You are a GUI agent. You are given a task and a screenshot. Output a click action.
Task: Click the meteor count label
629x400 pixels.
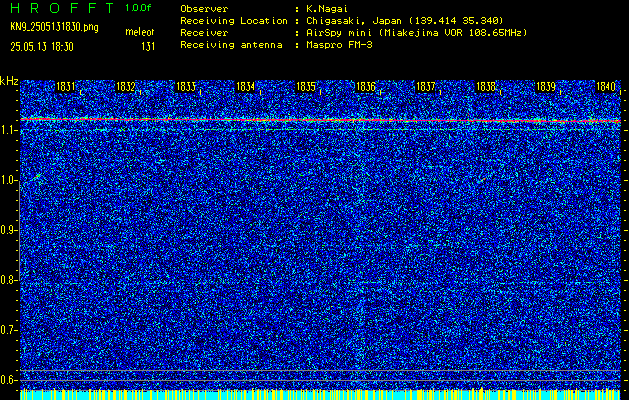140,32
